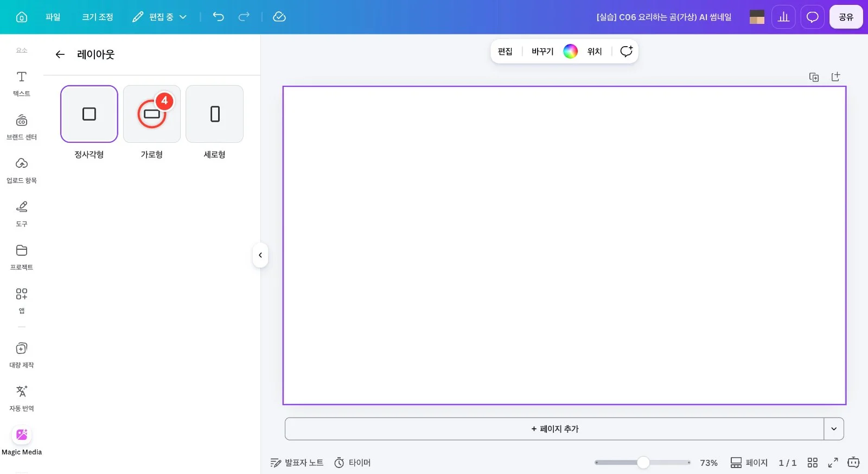This screenshot has width=868, height=474.
Task: Click 편집 in the floating toolbar
Action: pos(505,51)
